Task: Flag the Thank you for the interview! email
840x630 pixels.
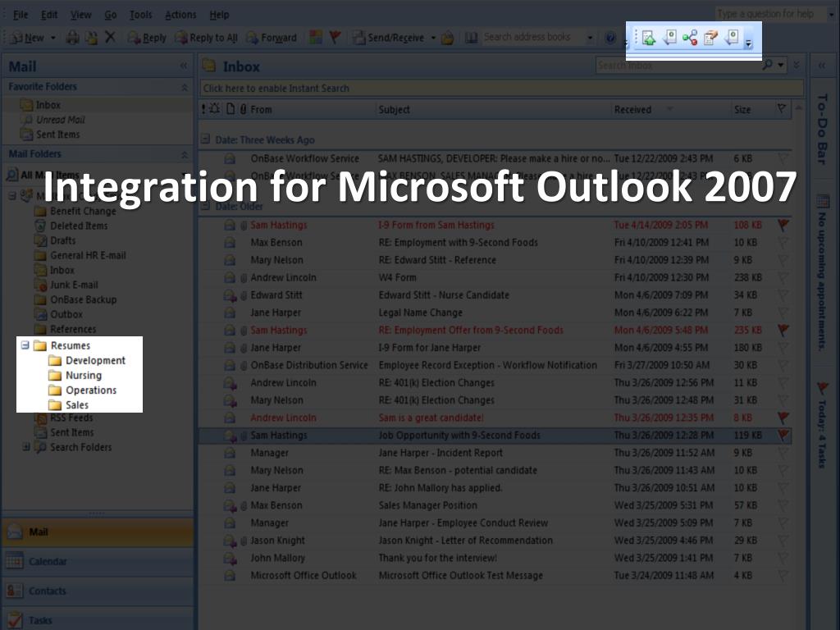Action: [x=783, y=558]
